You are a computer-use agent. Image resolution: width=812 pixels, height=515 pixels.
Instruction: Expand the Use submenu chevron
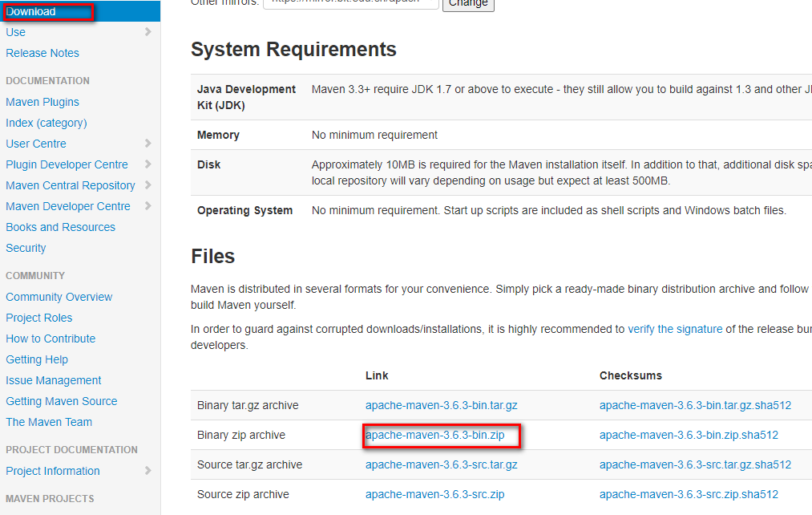148,32
